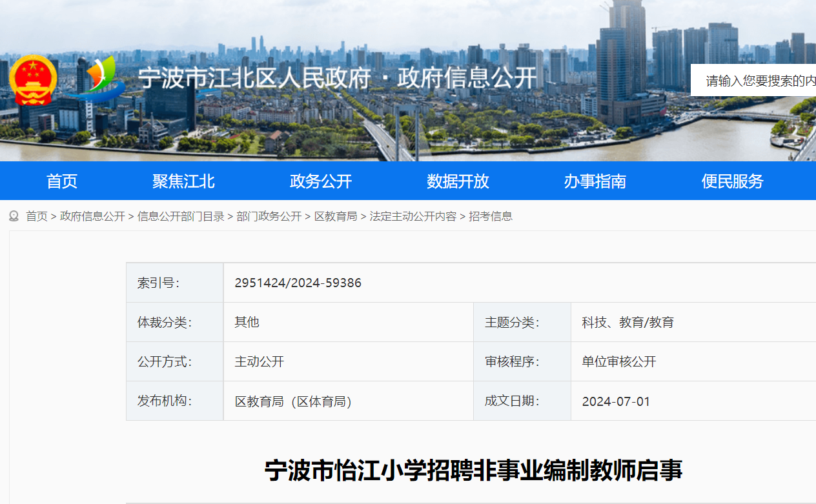Open the 便民服务 navigation menu item
This screenshot has height=504, width=816.
pyautogui.click(x=733, y=181)
